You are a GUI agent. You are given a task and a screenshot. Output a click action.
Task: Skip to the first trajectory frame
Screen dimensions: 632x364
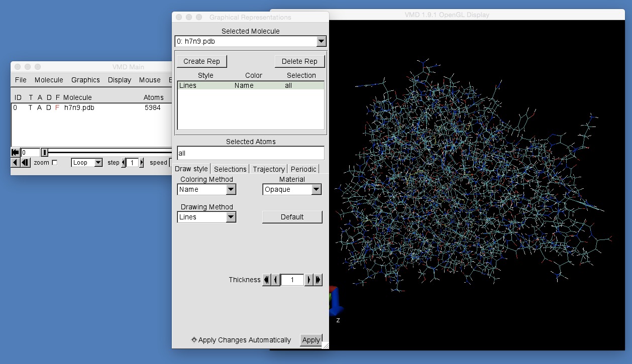15,151
